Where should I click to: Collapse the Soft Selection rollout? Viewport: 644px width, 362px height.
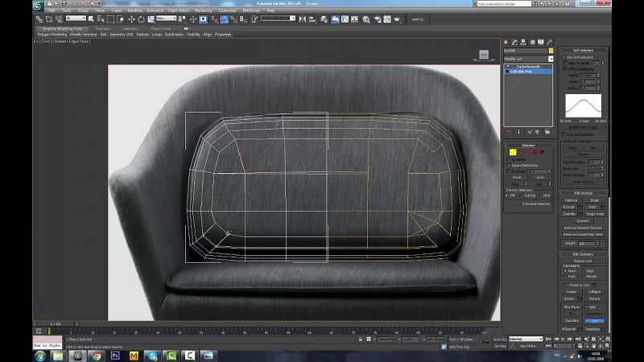[x=583, y=50]
